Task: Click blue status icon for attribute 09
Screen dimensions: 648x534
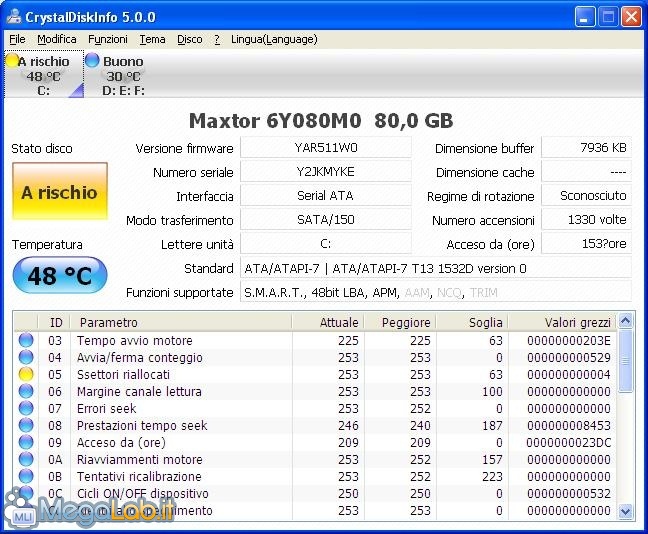Action: [26, 442]
